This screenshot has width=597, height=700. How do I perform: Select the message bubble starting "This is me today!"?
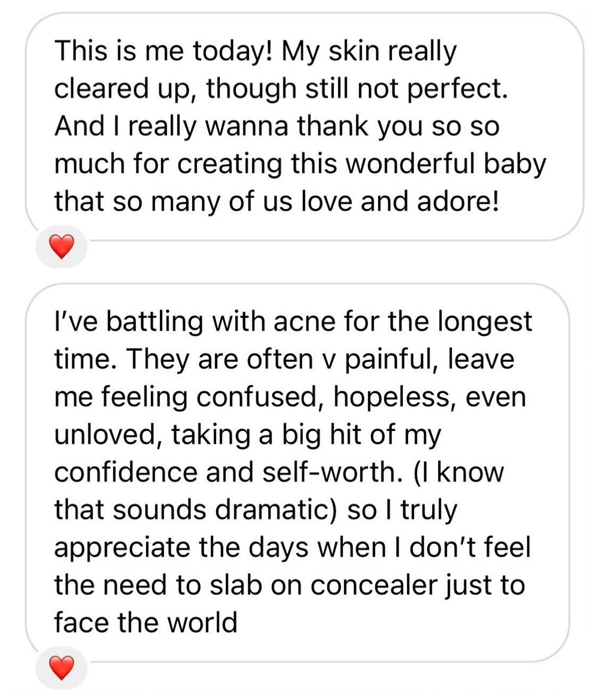click(305, 127)
